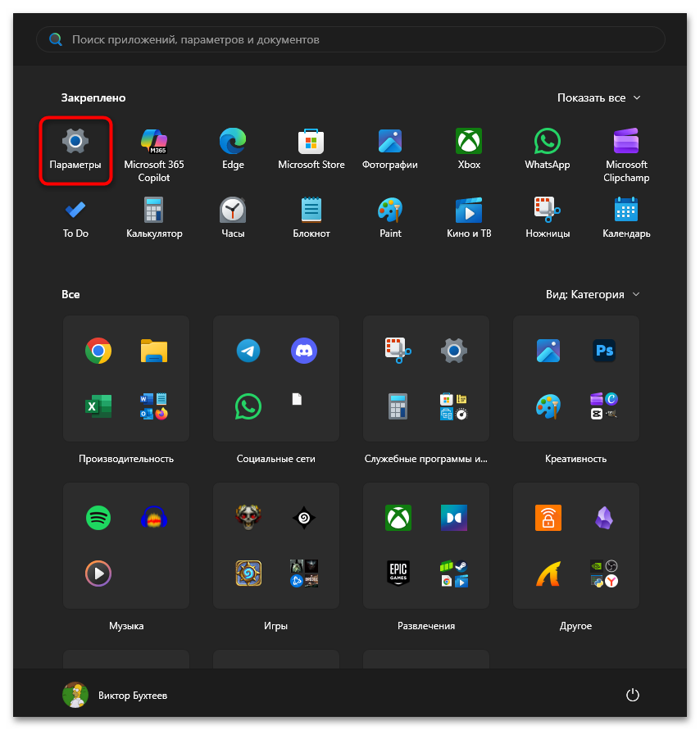Expand the Показать все pinned list
The width and height of the screenshot is (700, 730).
pyautogui.click(x=598, y=97)
